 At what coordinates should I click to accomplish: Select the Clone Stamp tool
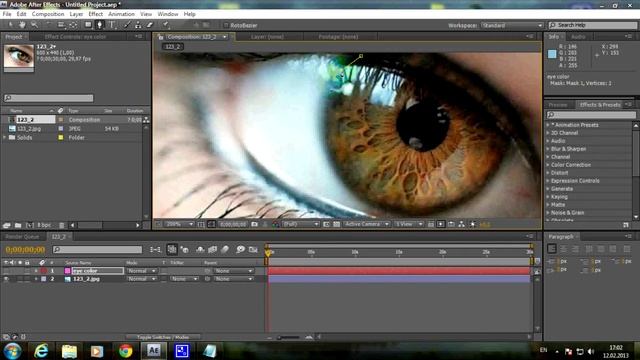pyautogui.click(x=138, y=25)
